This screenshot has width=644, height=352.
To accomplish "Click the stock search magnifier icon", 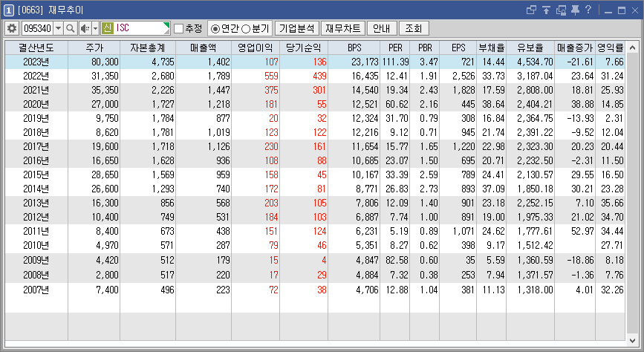I will (71, 28).
